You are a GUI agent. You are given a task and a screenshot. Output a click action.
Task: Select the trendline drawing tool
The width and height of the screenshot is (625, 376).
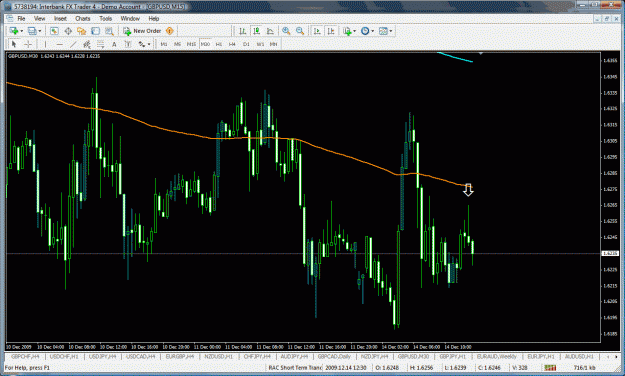(x=73, y=44)
